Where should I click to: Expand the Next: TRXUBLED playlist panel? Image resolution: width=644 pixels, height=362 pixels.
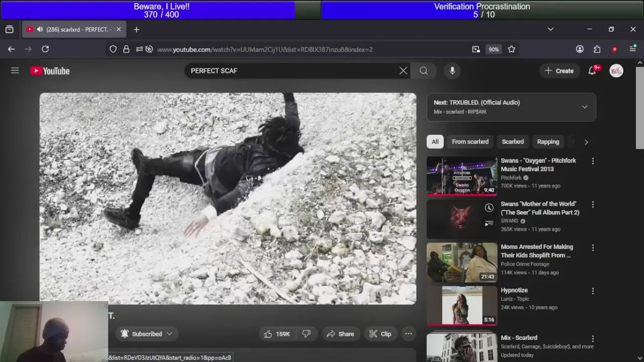(585, 107)
